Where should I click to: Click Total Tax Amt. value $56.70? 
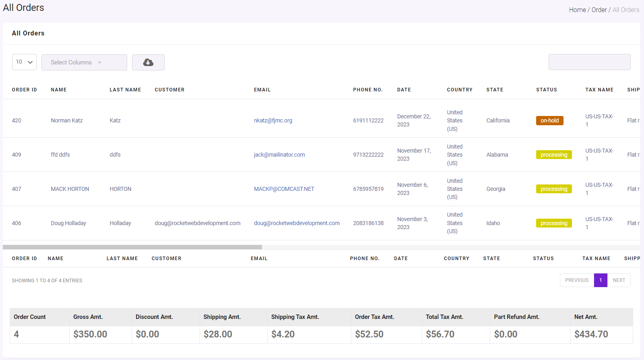(x=440, y=334)
